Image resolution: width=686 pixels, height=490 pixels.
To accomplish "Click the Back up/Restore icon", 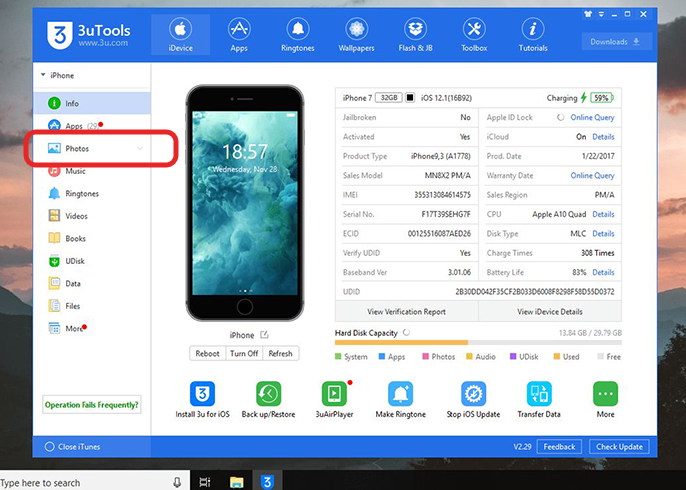I will click(267, 393).
